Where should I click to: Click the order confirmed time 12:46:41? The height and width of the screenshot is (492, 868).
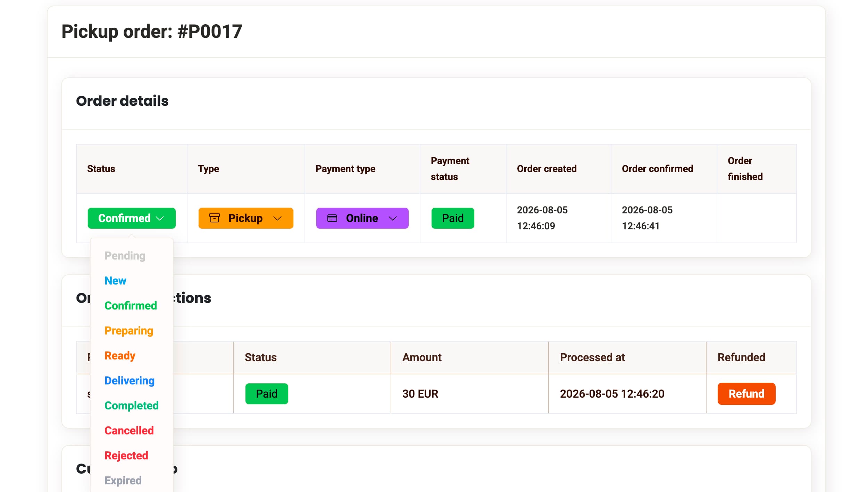pyautogui.click(x=641, y=226)
